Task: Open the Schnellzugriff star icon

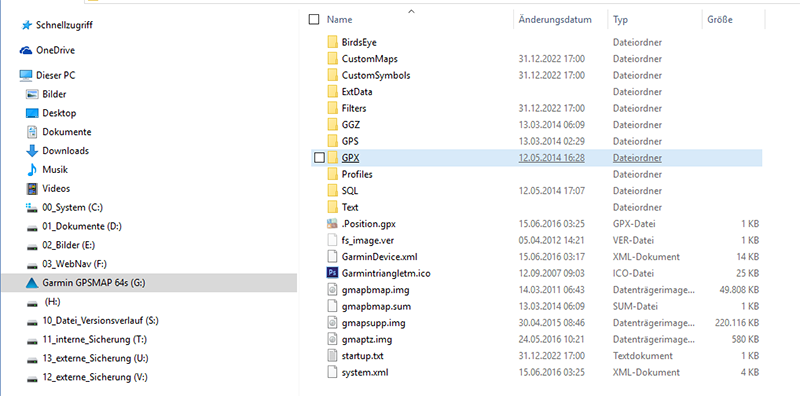Action: click(27, 25)
